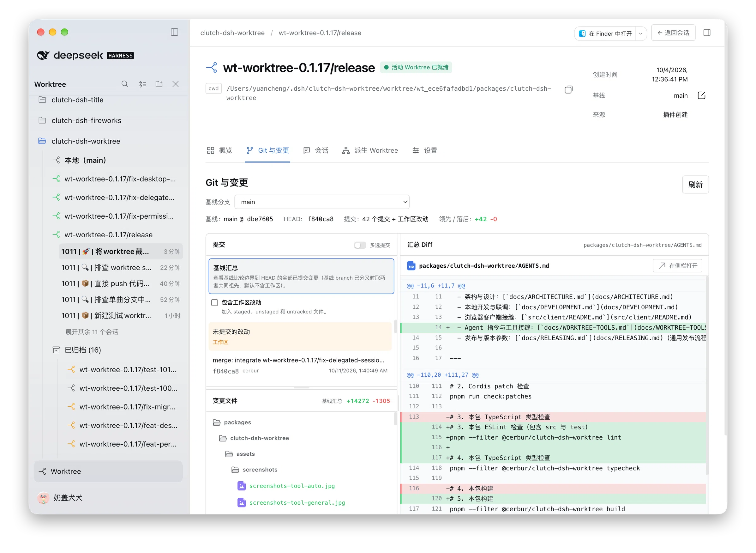Click the clutch-dsh-fireworks folder icon
This screenshot has height=553, width=756.
click(42, 120)
